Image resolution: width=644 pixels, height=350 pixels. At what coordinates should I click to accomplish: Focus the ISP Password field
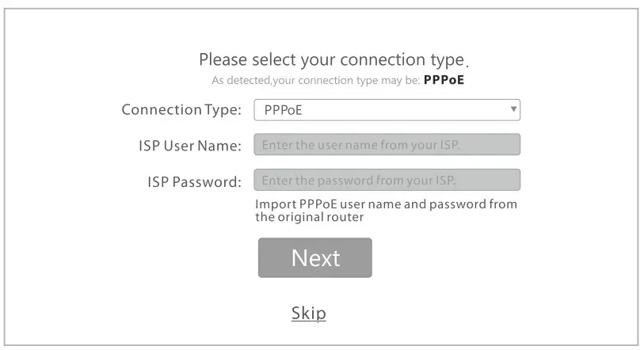pos(386,180)
